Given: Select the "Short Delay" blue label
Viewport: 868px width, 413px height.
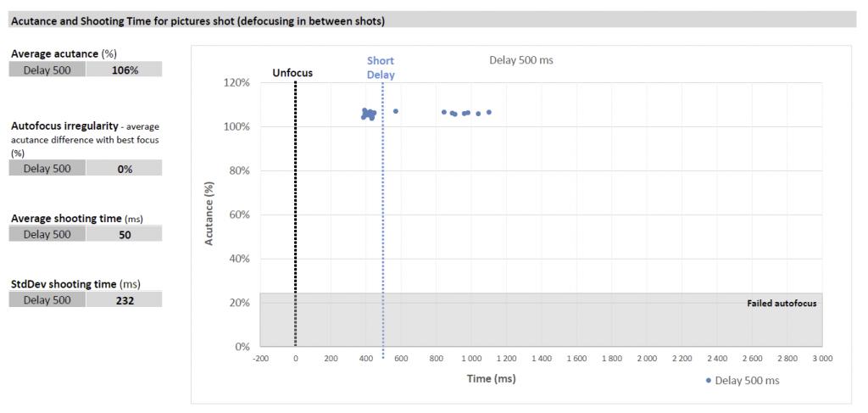Looking at the screenshot, I should pyautogui.click(x=381, y=68).
